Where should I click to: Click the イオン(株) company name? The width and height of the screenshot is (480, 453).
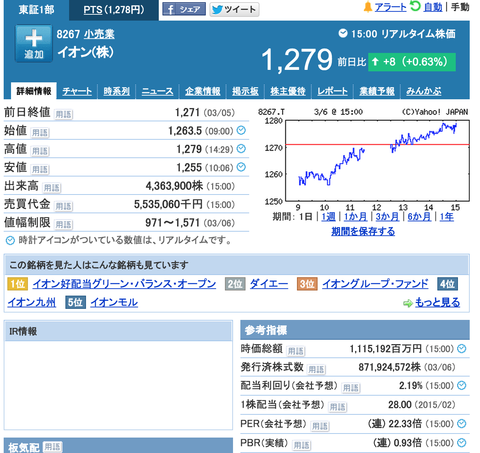coord(86,52)
